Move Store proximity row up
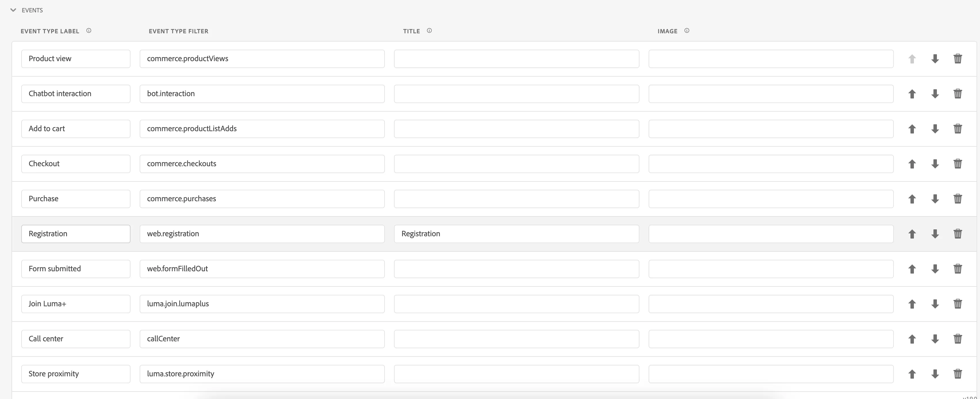Viewport: 980px width, 399px height. pos(912,373)
